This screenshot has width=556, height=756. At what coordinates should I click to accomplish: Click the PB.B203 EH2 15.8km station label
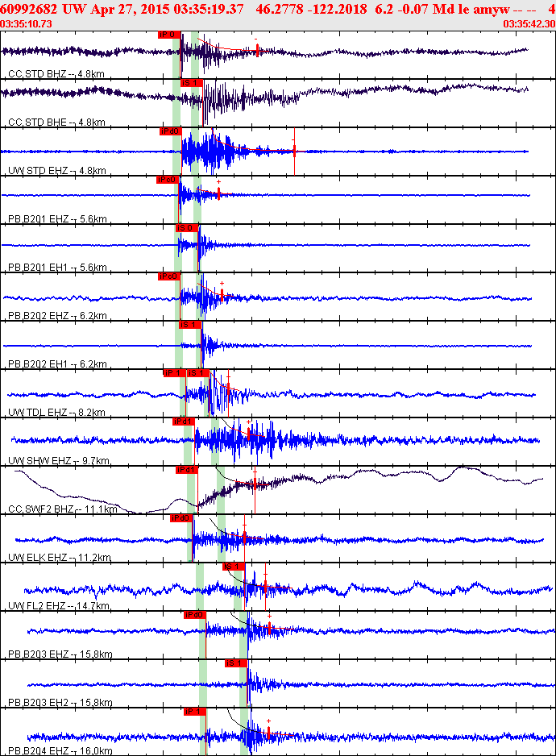tap(60, 703)
